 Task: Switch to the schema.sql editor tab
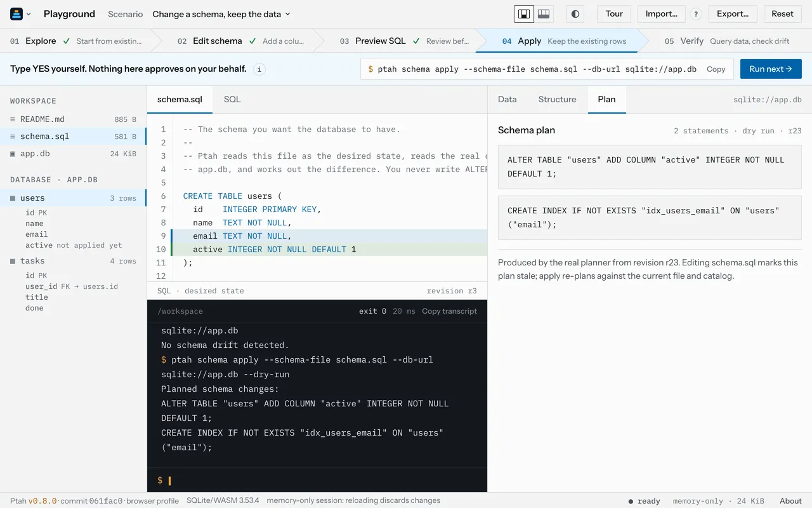[180, 100]
